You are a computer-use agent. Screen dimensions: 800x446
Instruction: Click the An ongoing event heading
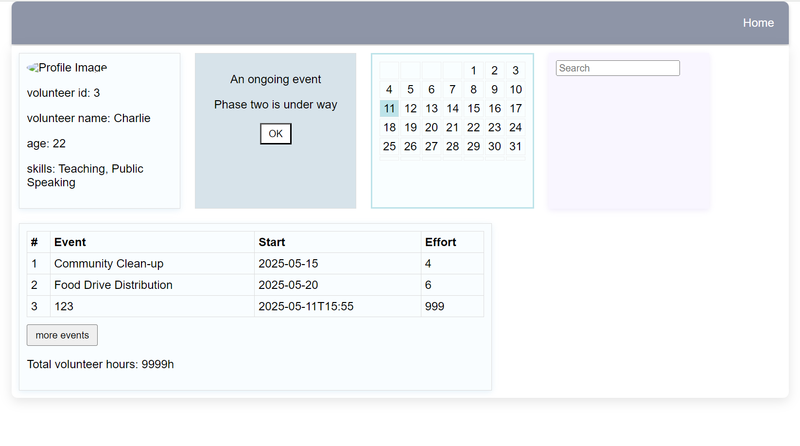(276, 79)
